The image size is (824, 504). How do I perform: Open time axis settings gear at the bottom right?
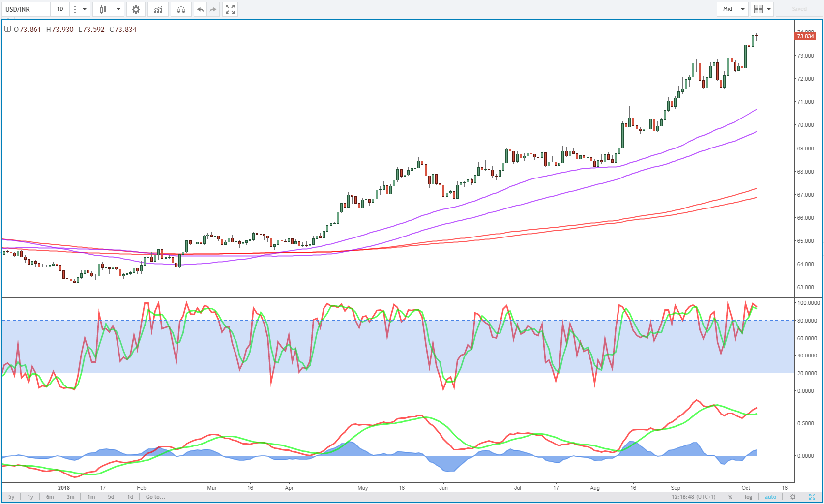(793, 497)
